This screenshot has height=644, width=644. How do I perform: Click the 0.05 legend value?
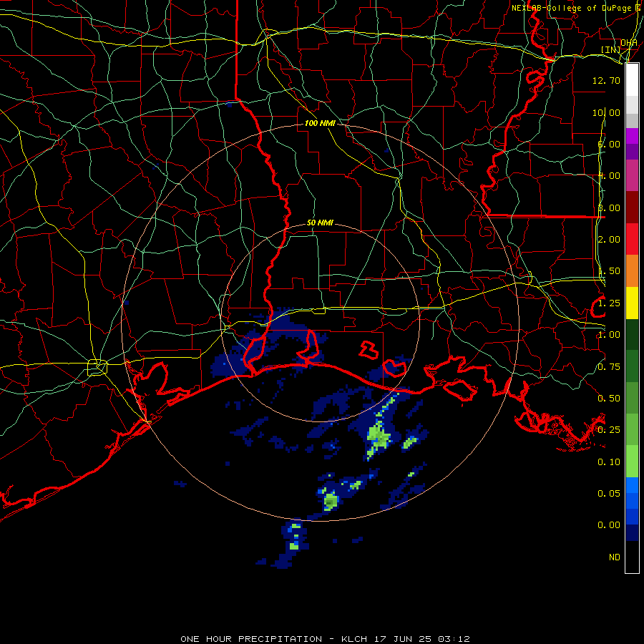[x=609, y=493]
